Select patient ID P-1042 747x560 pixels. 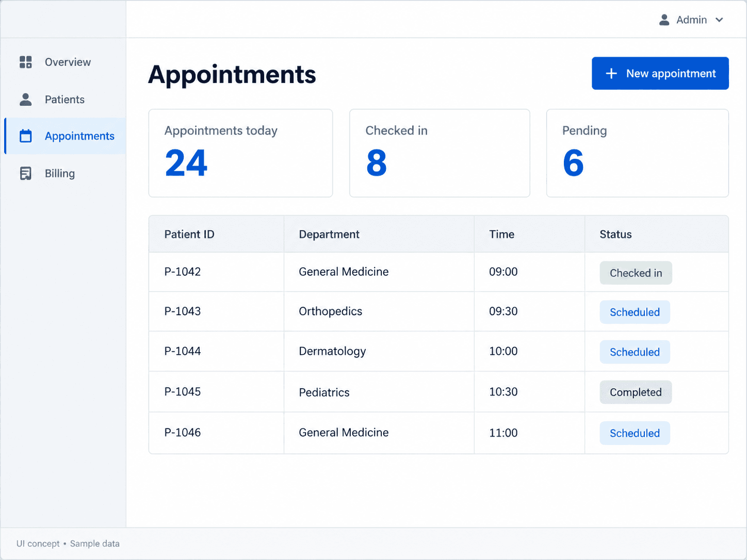click(183, 272)
